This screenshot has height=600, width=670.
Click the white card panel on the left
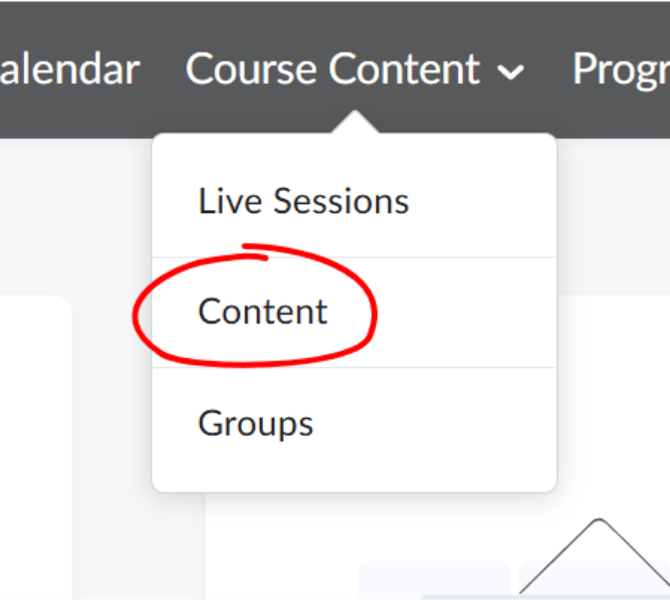(x=35, y=447)
